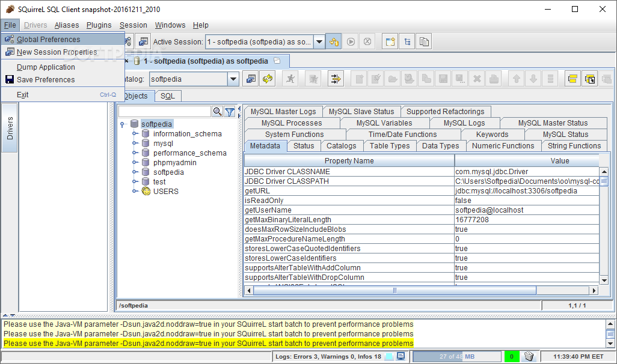
Task: Switch to the SQL tab
Action: tap(168, 96)
